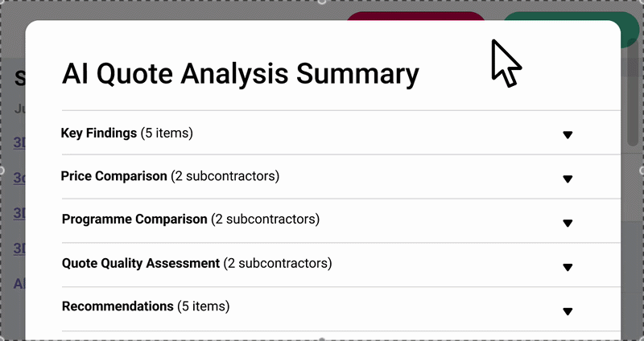Toggle the Quote Quality Assessment arrow

568,267
